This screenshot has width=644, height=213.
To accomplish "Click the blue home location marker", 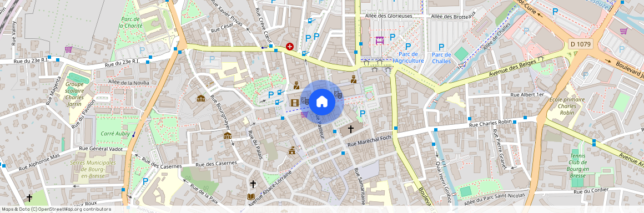I will (x=322, y=102).
